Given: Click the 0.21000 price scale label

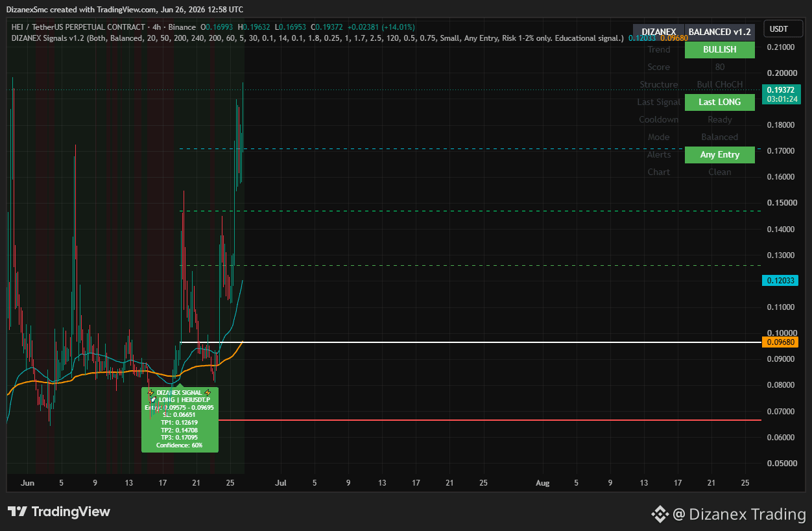Looking at the screenshot, I should [780, 47].
